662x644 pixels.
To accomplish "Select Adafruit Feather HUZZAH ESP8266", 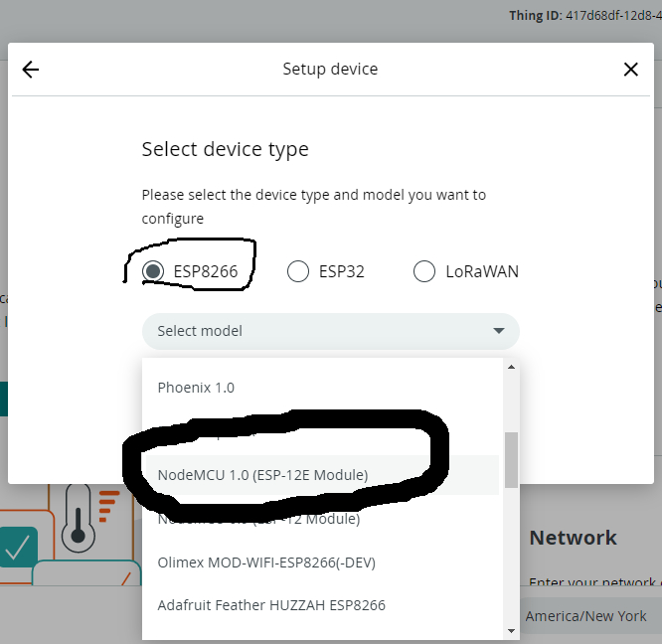I will tap(321, 605).
